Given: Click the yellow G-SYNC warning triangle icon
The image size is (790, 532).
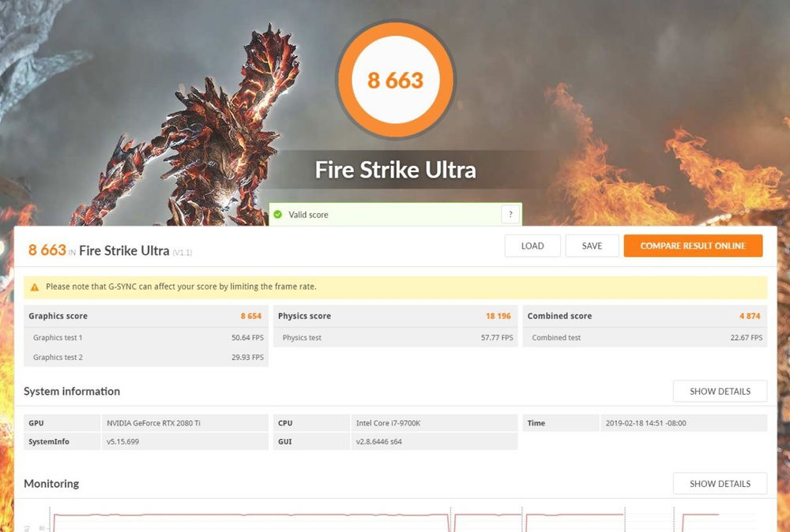Looking at the screenshot, I should 35,287.
